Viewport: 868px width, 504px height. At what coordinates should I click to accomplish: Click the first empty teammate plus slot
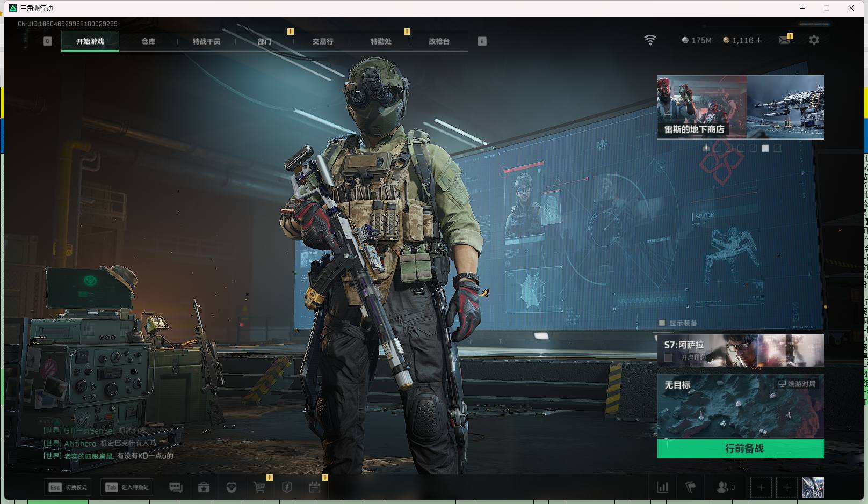click(x=761, y=487)
